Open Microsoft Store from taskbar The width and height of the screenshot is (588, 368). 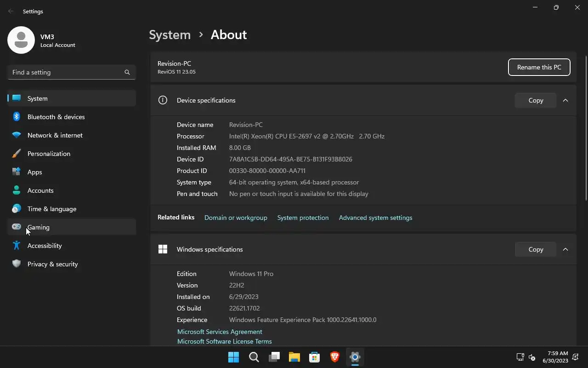(x=315, y=357)
